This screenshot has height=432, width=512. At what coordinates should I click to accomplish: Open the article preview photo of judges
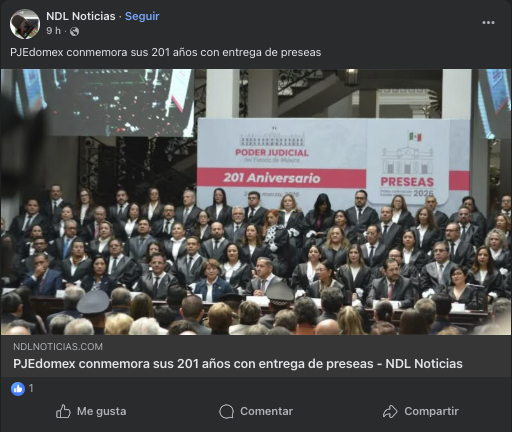pyautogui.click(x=256, y=202)
